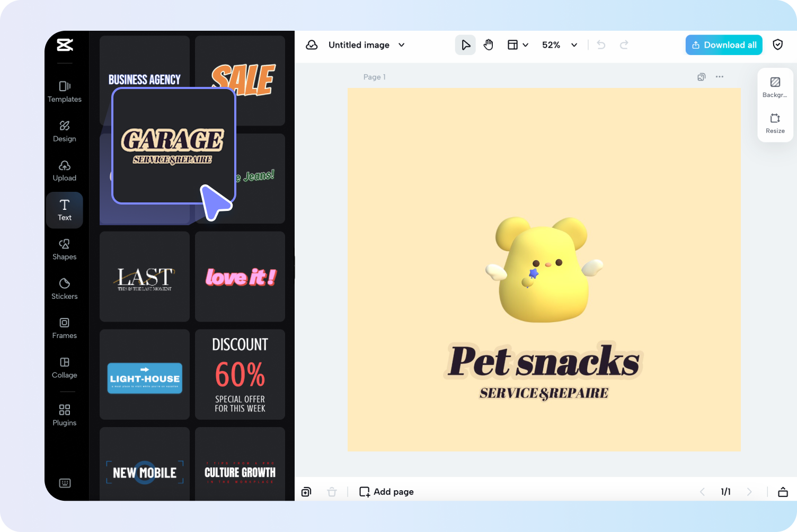Click the canvas Resize tool
This screenshot has height=532, width=797.
[x=775, y=123]
